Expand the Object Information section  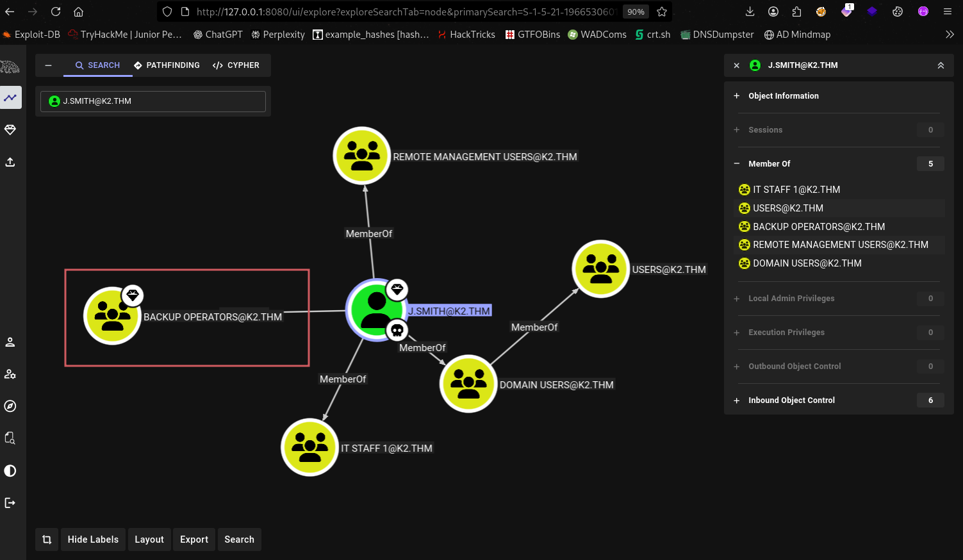pos(783,96)
